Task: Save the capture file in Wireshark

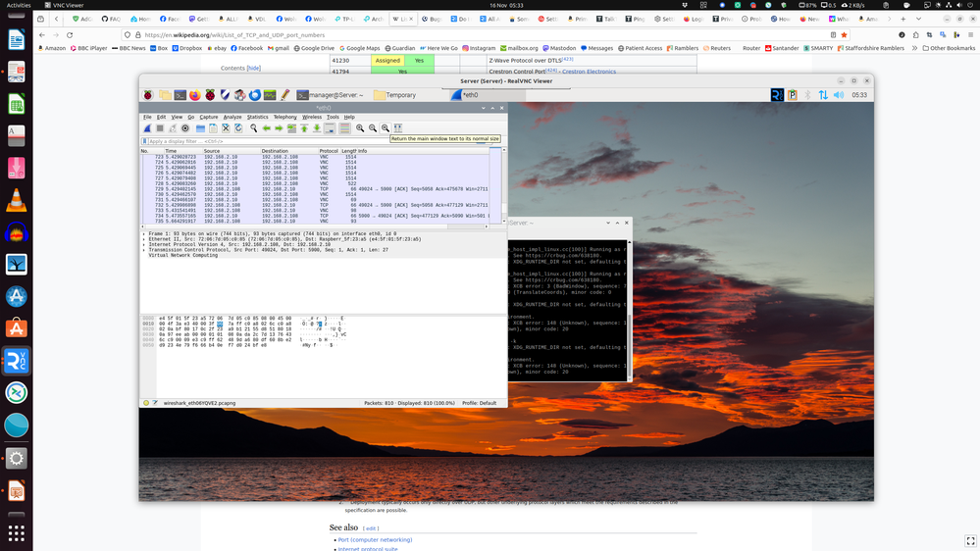Action: [x=213, y=128]
